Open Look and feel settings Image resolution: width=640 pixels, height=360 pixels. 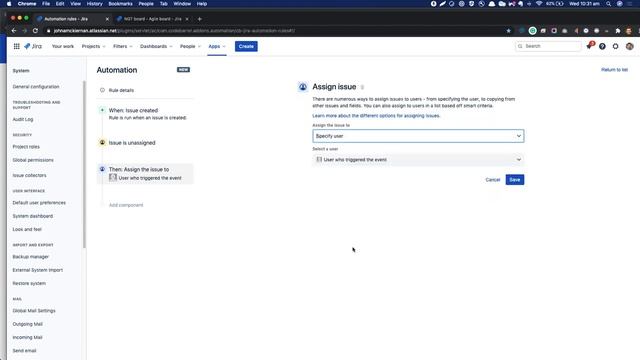(x=27, y=229)
